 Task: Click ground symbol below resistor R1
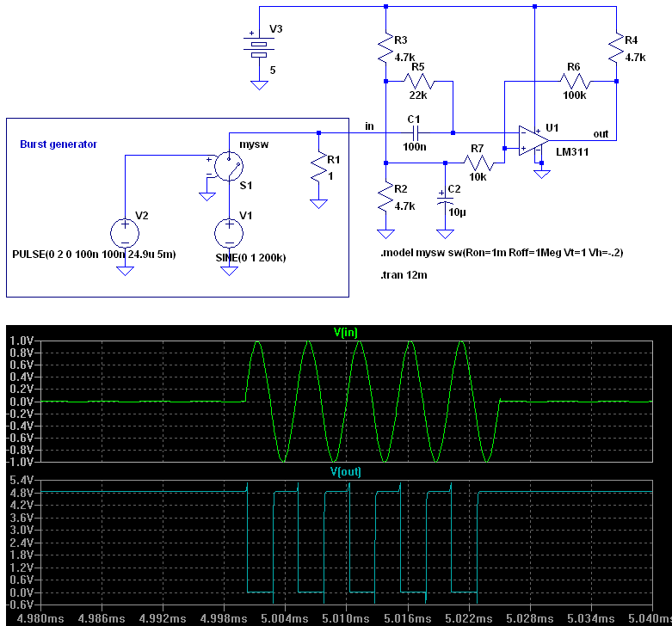(319, 204)
